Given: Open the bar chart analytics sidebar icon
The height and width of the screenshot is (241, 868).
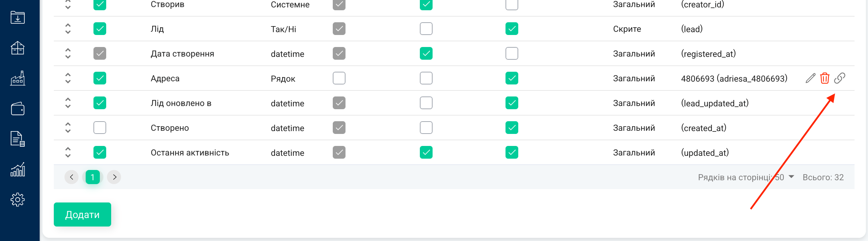Looking at the screenshot, I should pyautogui.click(x=18, y=169).
